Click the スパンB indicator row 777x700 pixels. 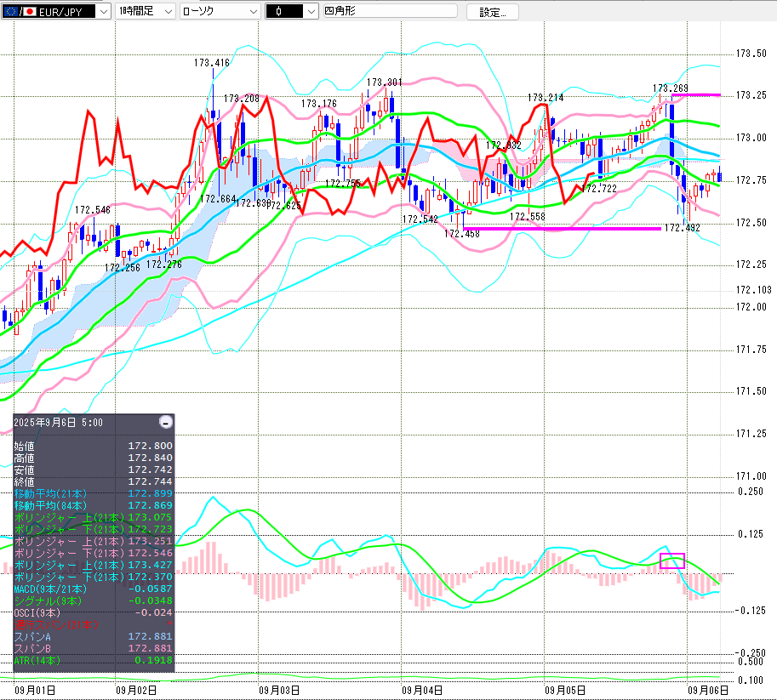click(x=93, y=648)
